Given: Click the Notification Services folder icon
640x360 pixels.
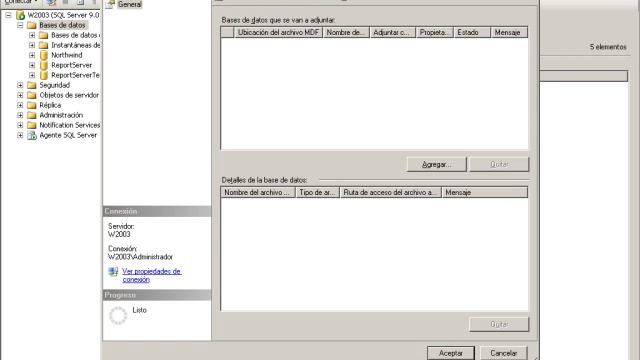Looking at the screenshot, I should [x=32, y=125].
